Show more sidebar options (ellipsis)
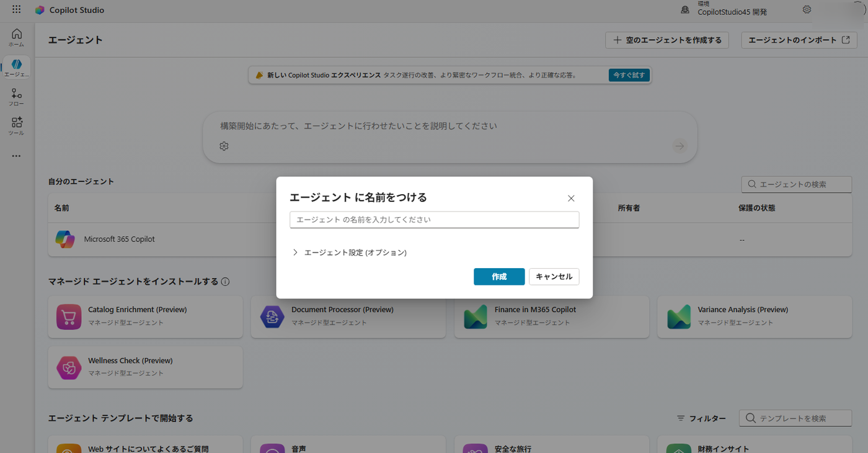 17,156
